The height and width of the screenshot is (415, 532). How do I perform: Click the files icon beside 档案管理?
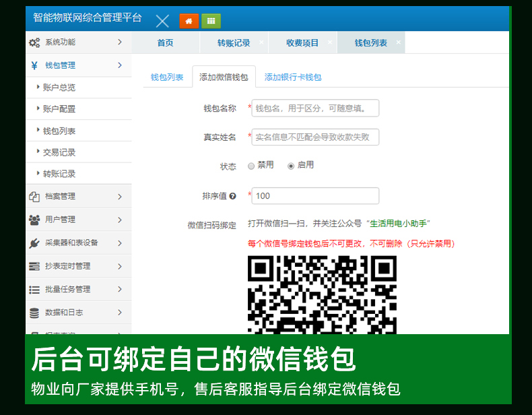[34, 197]
